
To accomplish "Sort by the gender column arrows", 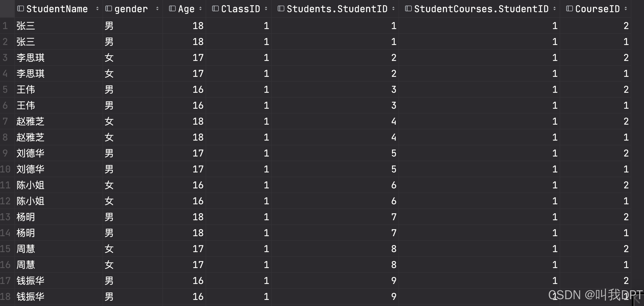I will tap(157, 9).
